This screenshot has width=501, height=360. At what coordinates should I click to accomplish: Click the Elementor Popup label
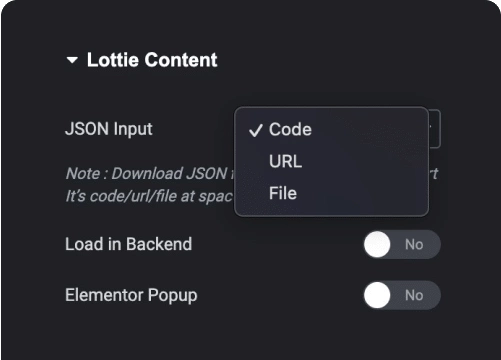[131, 296]
